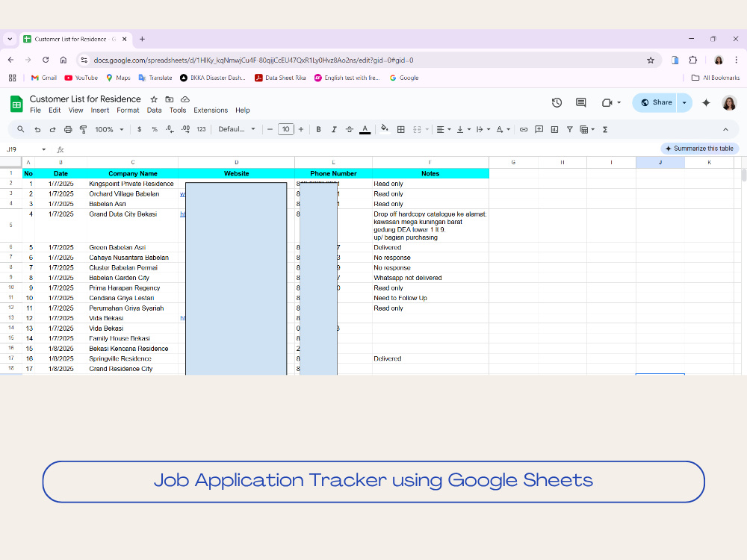Toggle strikethrough formatting
The image size is (747, 560).
pyautogui.click(x=349, y=129)
